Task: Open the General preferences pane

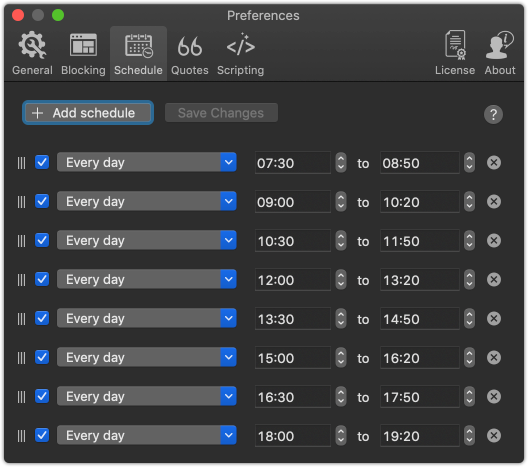Action: pyautogui.click(x=32, y=54)
